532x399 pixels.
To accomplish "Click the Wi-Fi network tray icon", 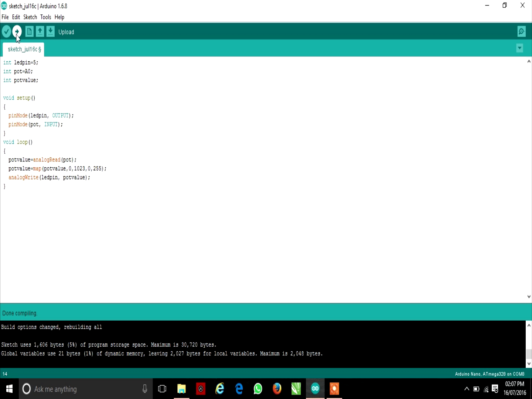I will [x=486, y=389].
